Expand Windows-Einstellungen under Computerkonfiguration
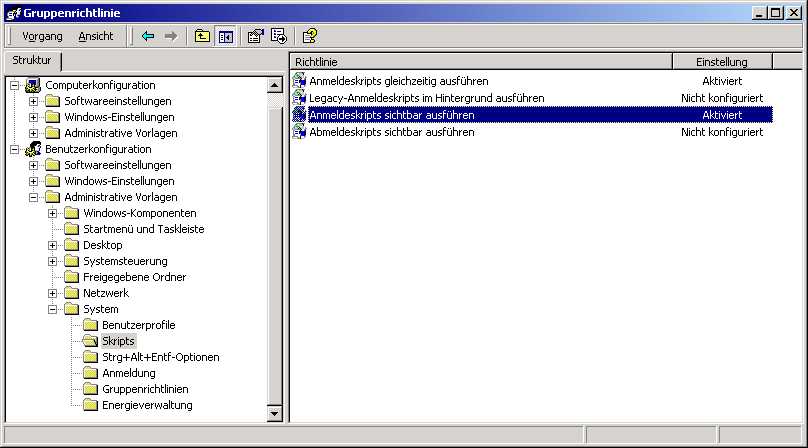 [x=33, y=117]
